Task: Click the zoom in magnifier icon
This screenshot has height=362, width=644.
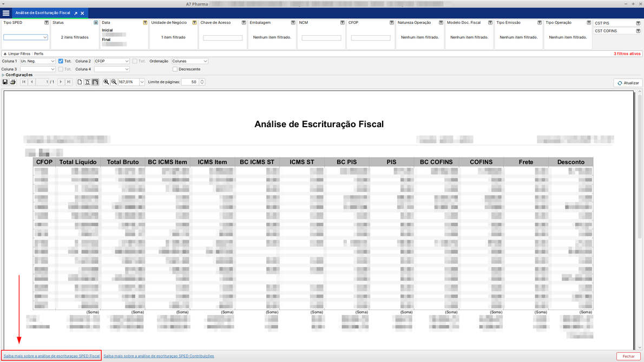Action: (x=106, y=82)
